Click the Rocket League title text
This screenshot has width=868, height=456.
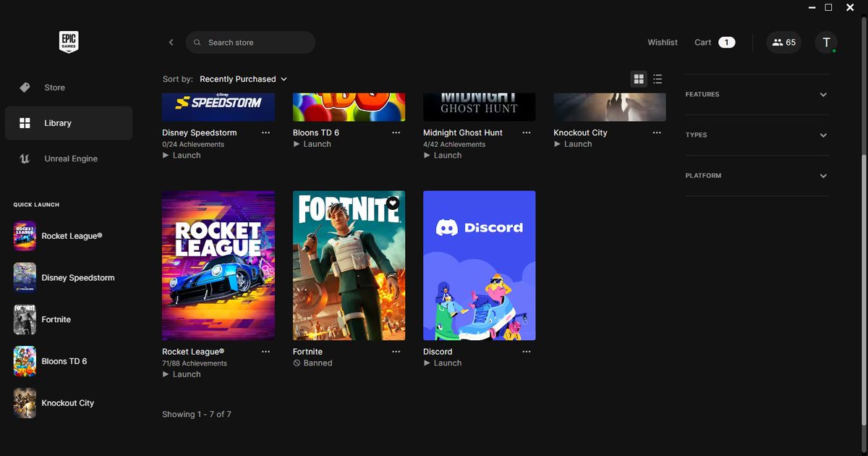(x=193, y=352)
